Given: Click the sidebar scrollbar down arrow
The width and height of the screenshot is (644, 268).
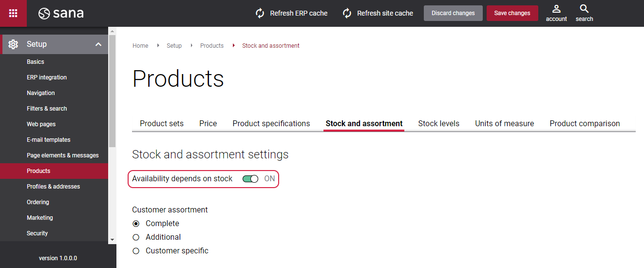Looking at the screenshot, I should pos(113,240).
